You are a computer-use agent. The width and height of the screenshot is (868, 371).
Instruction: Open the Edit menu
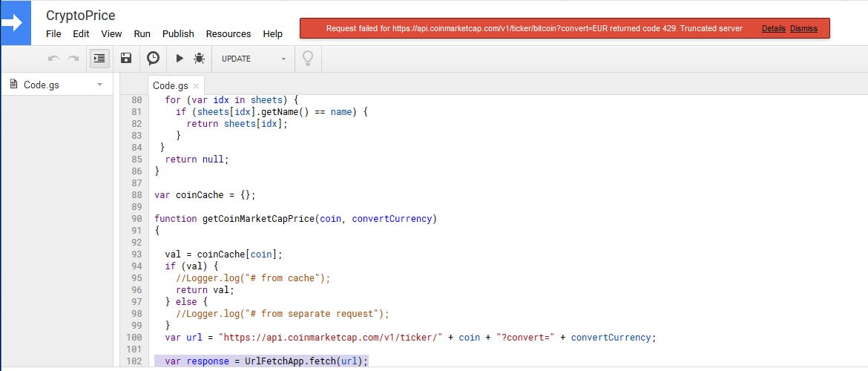pyautogui.click(x=81, y=34)
